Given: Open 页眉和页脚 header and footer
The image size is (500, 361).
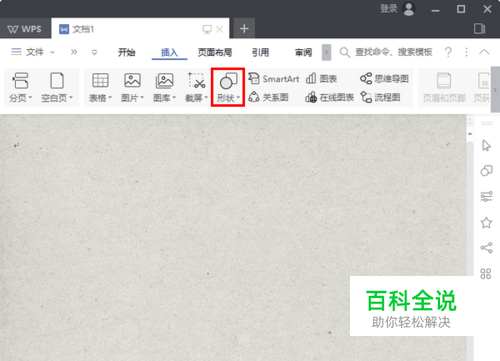Looking at the screenshot, I should coord(444,87).
